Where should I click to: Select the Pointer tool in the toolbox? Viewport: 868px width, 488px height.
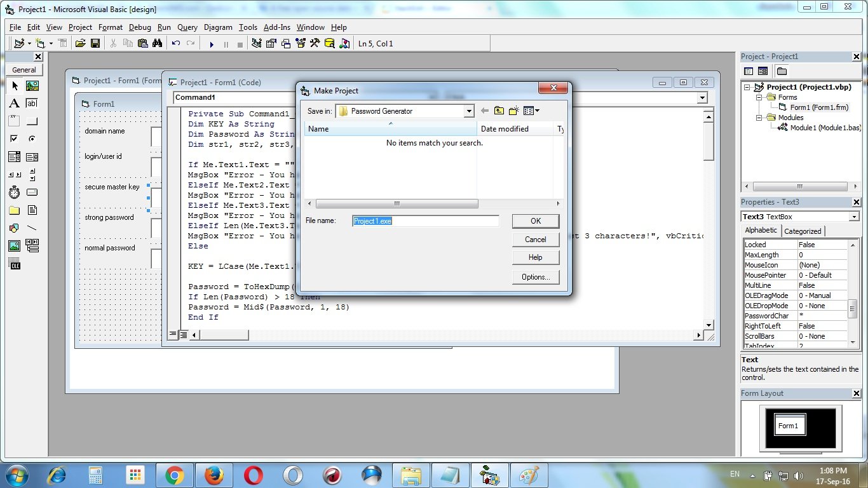click(15, 86)
